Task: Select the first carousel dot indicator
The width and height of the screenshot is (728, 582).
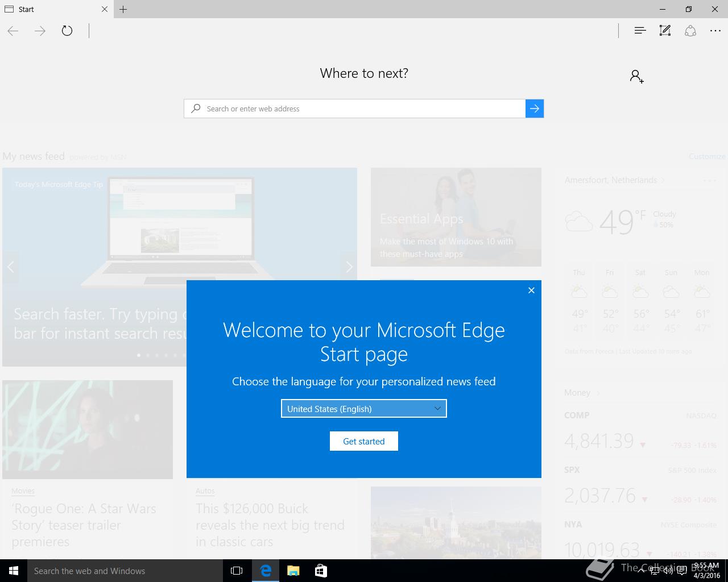Action: coord(139,355)
